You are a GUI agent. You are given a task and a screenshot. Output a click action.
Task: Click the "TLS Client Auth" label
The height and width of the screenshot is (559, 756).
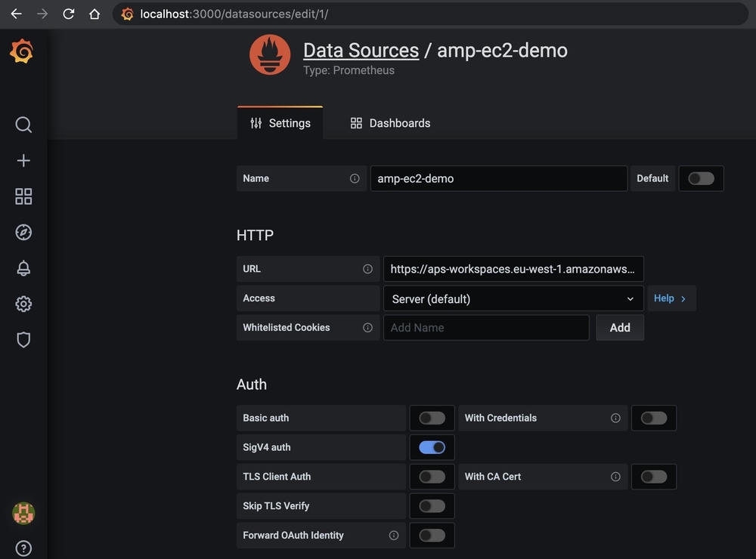277,477
